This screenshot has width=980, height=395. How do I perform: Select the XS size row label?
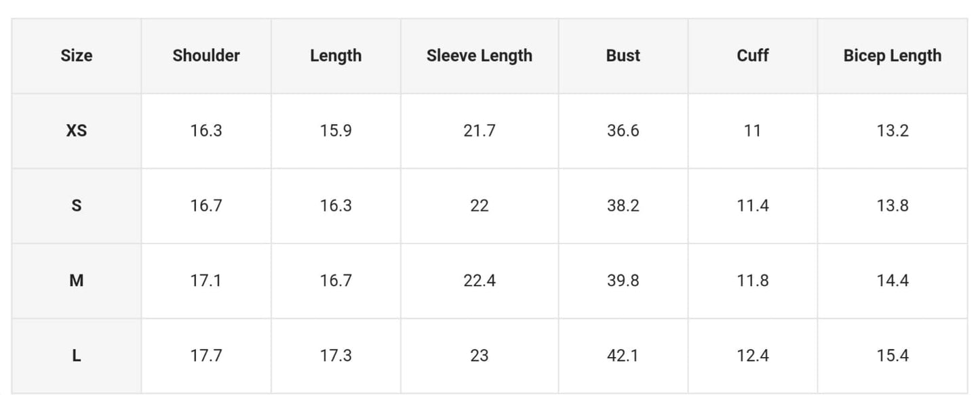[x=77, y=131]
